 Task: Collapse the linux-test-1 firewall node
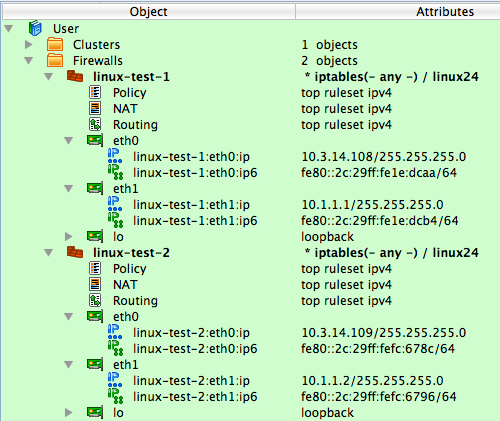(49, 76)
